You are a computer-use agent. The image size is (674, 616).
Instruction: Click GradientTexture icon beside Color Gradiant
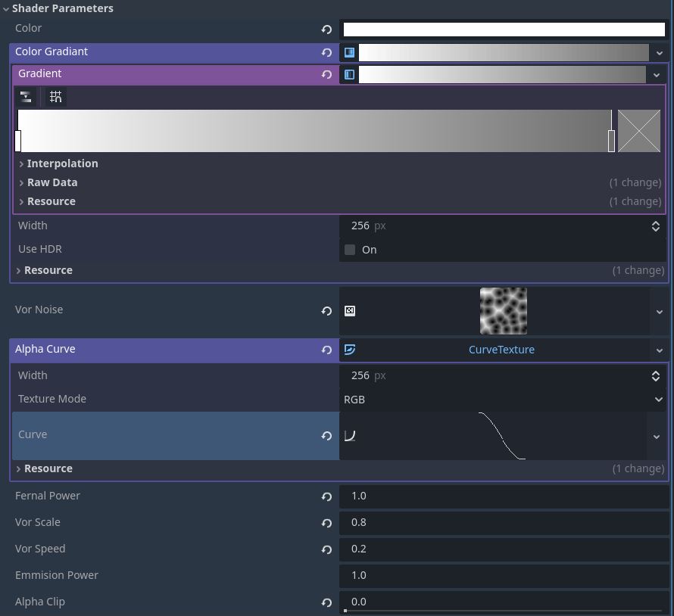click(349, 52)
